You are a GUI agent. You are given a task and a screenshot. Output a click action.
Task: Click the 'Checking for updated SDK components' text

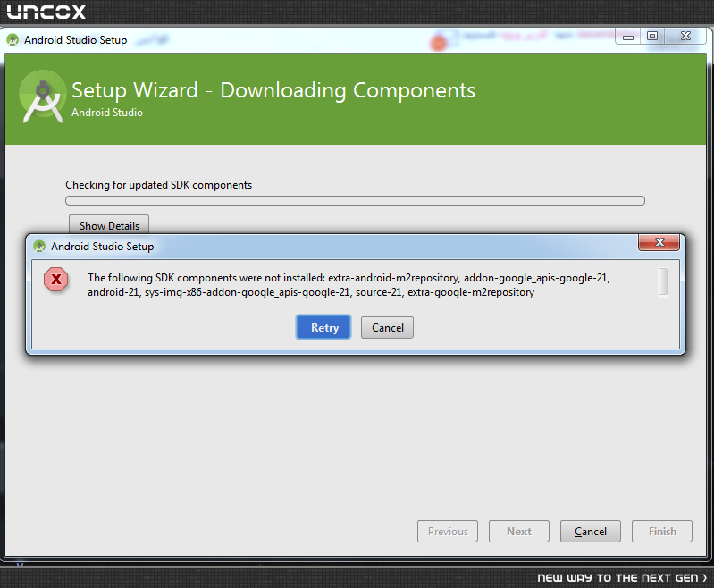coord(158,185)
